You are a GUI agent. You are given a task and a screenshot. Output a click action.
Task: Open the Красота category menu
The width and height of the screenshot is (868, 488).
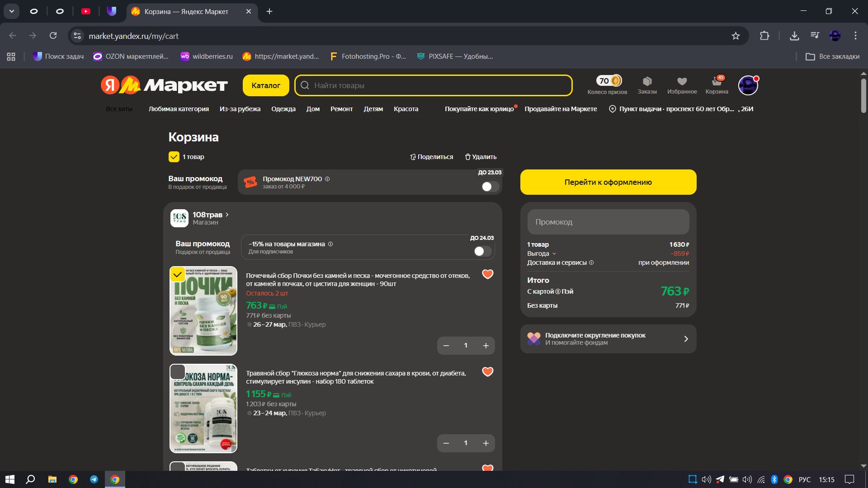406,109
